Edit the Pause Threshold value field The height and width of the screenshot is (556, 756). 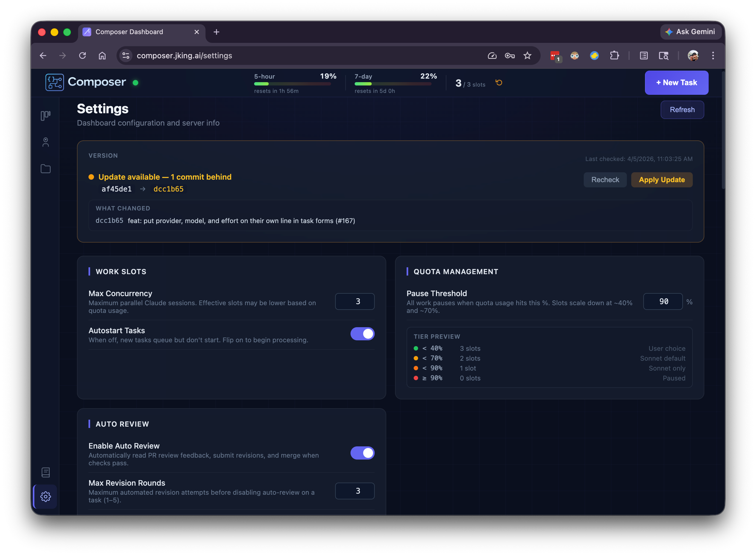click(x=663, y=301)
